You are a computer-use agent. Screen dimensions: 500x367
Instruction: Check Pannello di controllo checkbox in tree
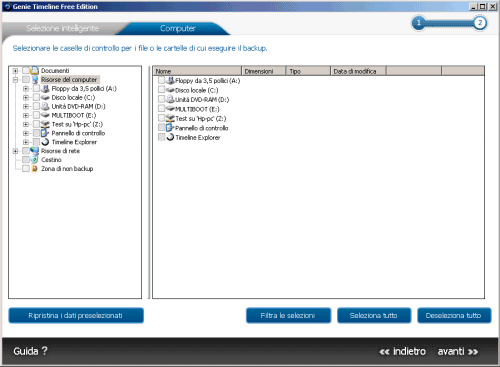pyautogui.click(x=36, y=133)
